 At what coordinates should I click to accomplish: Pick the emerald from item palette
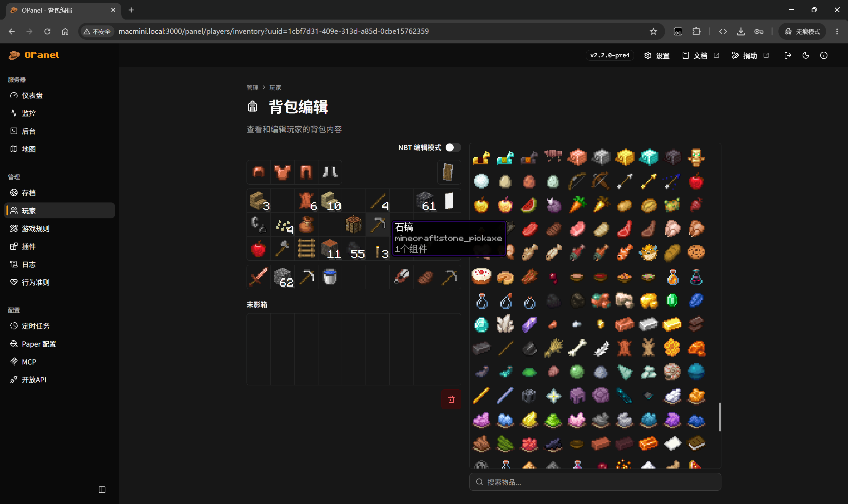(672, 300)
